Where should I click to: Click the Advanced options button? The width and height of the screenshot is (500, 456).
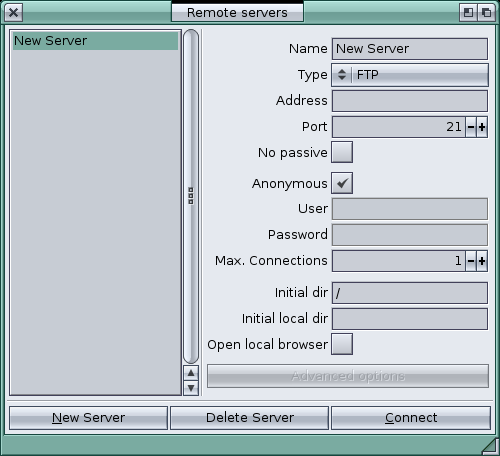348,376
